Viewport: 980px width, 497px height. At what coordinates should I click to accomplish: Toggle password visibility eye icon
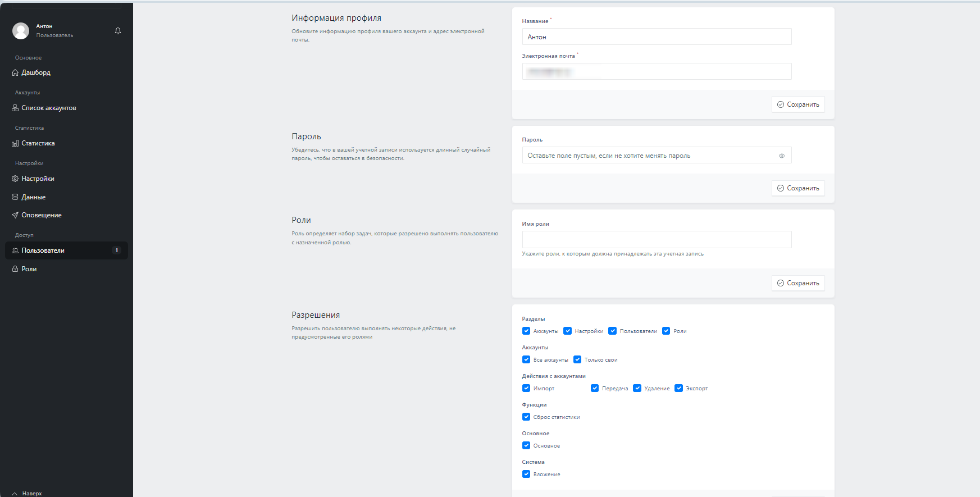click(x=781, y=156)
